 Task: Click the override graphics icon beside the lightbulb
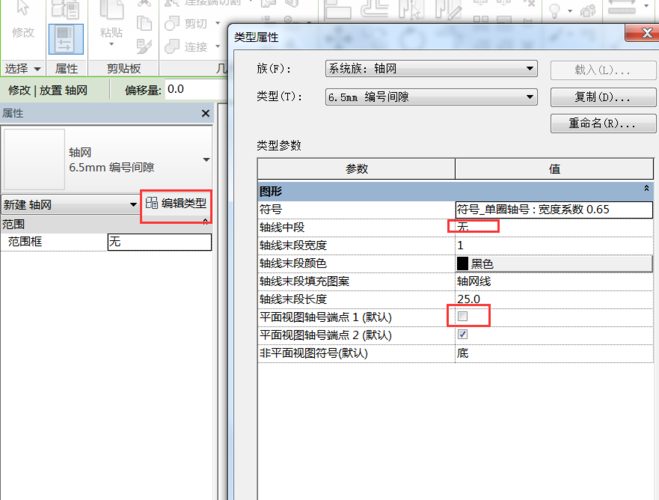pyautogui.click(x=588, y=11)
